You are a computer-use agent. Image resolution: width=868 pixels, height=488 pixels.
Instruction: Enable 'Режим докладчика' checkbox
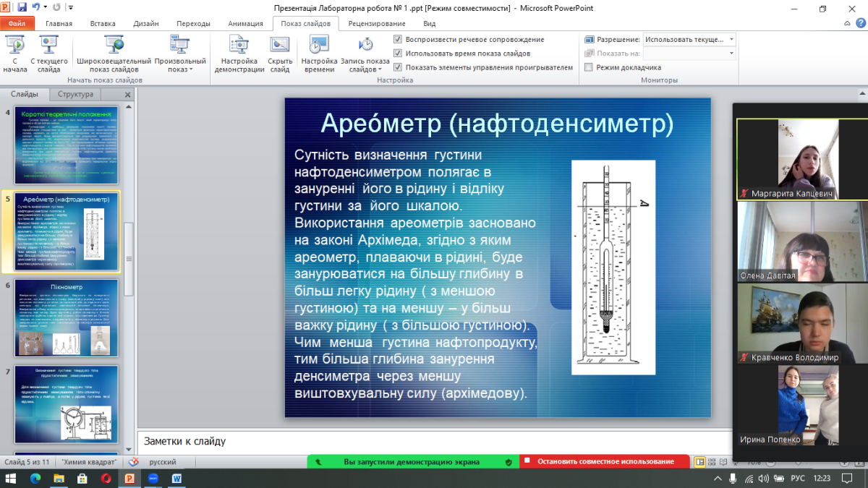pos(589,67)
